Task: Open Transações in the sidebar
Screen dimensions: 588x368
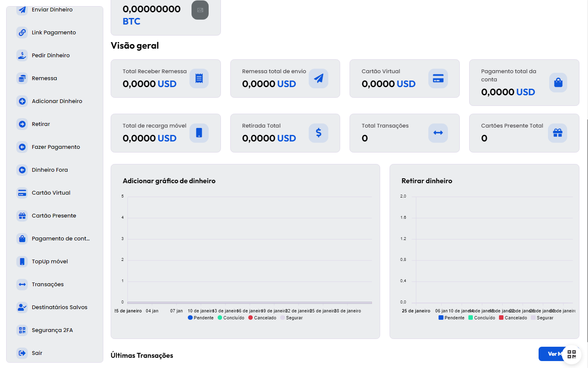Action: click(47, 284)
